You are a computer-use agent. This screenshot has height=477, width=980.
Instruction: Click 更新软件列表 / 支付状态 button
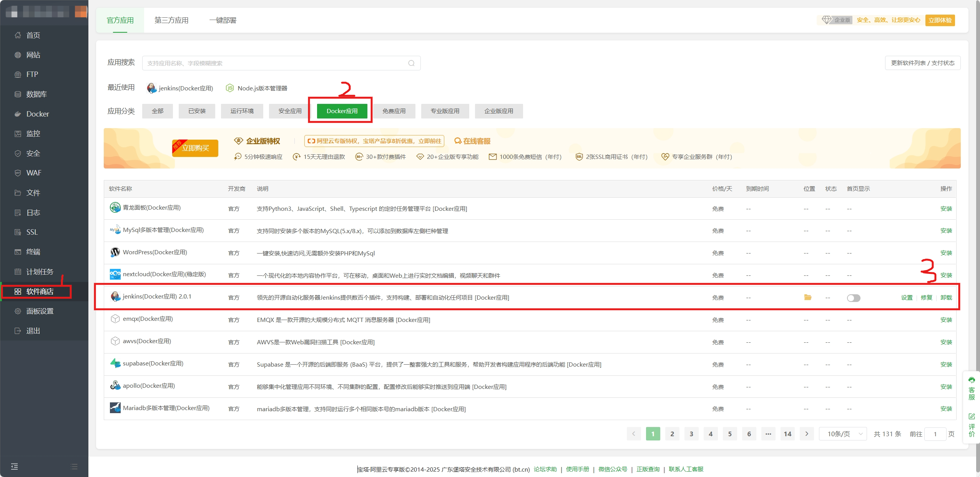click(922, 63)
